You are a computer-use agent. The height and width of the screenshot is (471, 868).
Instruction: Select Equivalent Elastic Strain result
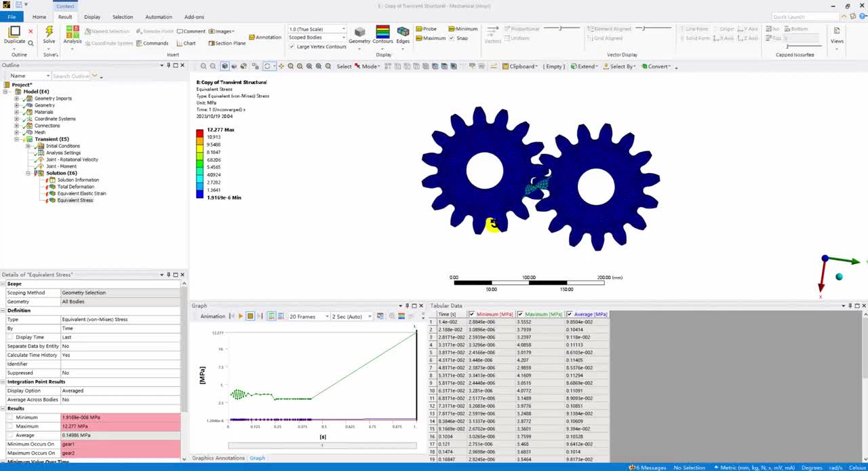click(81, 193)
